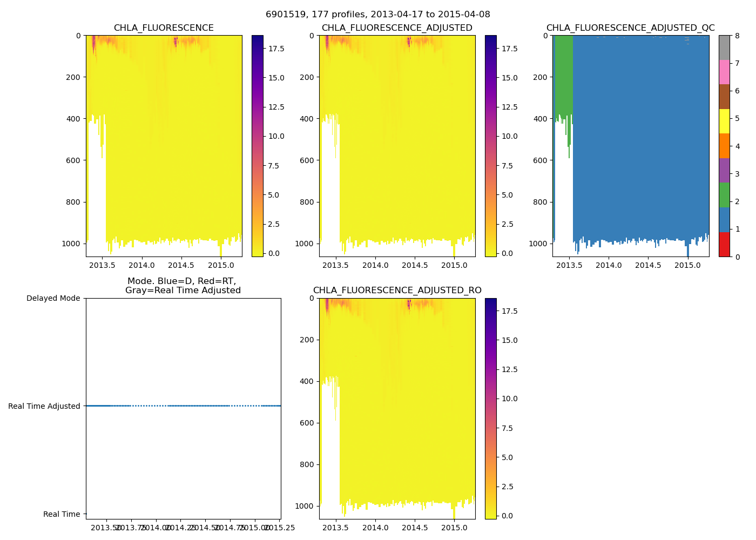Select the purple segment of the QC colorbar
The image size is (756, 540).
[724, 170]
